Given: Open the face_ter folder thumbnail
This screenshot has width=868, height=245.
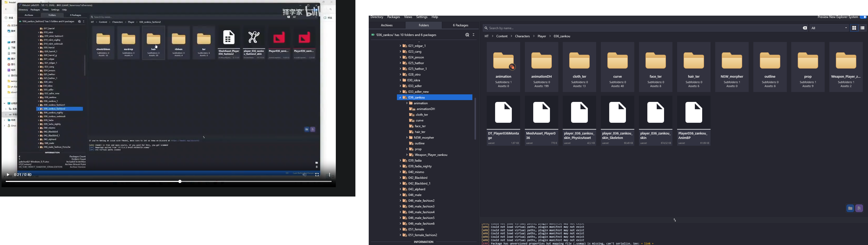Looking at the screenshot, I should (656, 67).
